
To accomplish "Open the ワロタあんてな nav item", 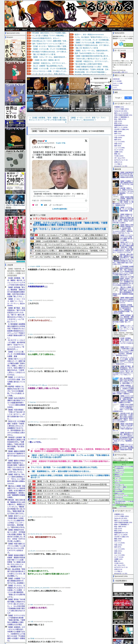I will (68, 30).
